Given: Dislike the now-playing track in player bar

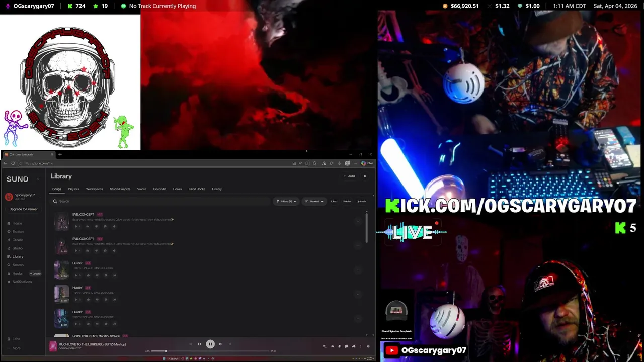Looking at the screenshot, I should pos(340,346).
